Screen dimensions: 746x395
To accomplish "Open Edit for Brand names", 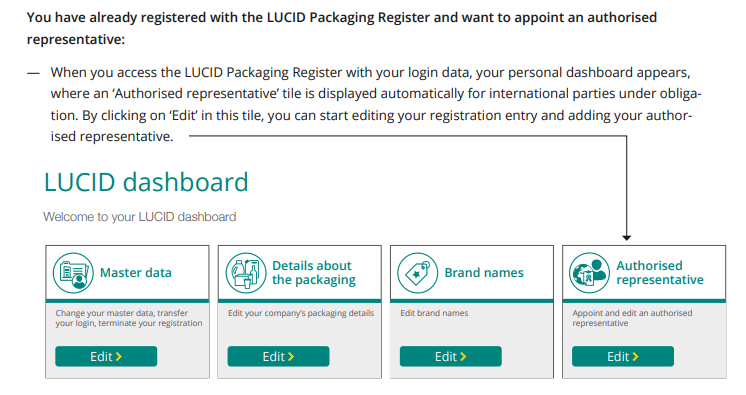I will (x=451, y=356).
